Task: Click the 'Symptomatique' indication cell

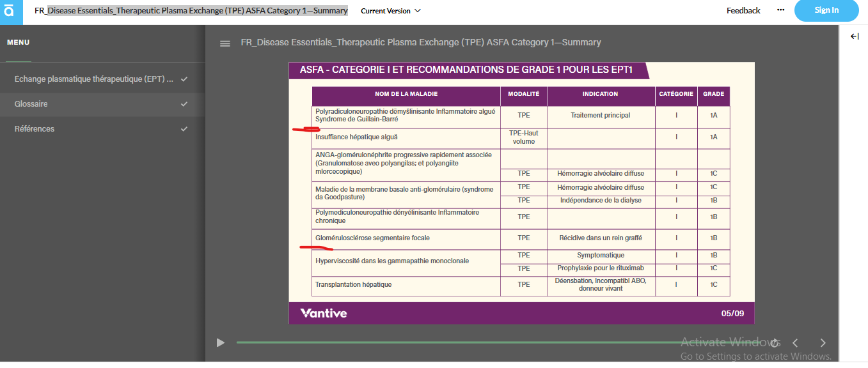Action: tap(601, 256)
